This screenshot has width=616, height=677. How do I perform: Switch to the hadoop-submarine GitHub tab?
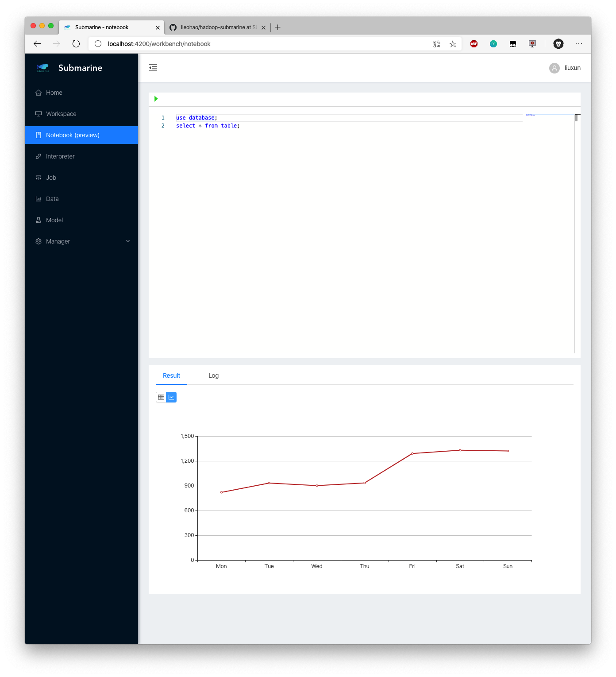coord(217,27)
